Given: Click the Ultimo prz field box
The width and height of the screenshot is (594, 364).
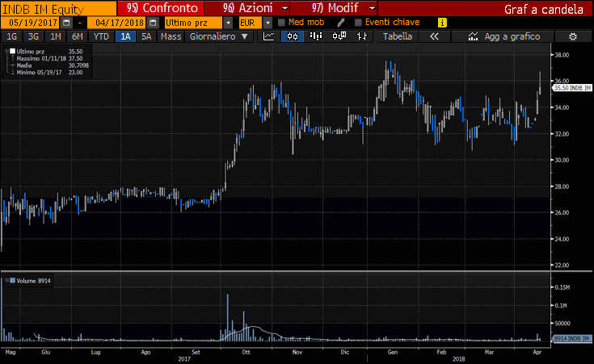Looking at the screenshot, I should (x=194, y=23).
